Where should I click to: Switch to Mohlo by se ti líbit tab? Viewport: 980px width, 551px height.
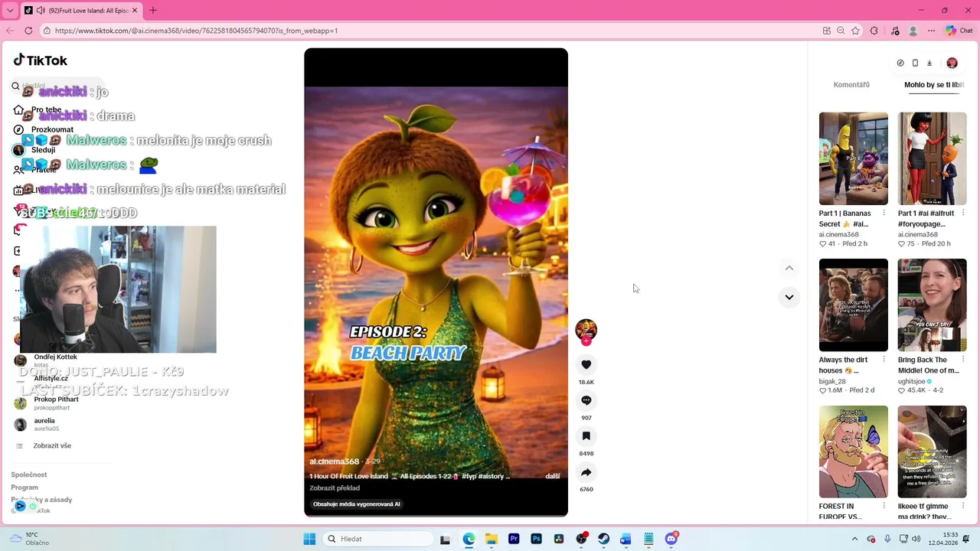click(933, 85)
